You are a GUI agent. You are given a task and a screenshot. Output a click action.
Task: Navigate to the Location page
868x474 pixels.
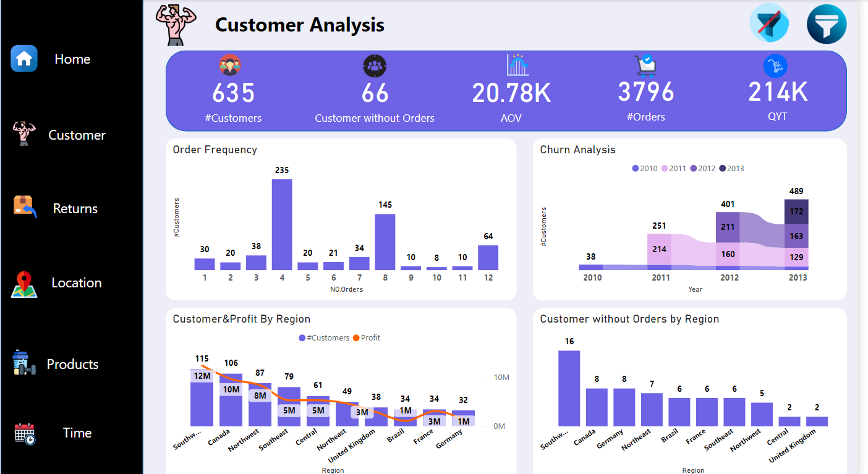pos(77,283)
